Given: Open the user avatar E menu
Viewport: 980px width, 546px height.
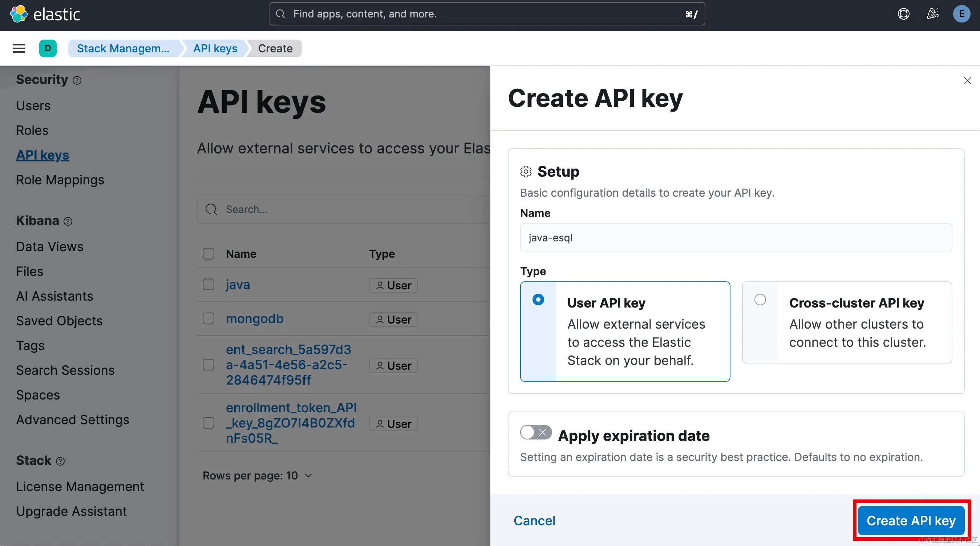Looking at the screenshot, I should coord(961,14).
